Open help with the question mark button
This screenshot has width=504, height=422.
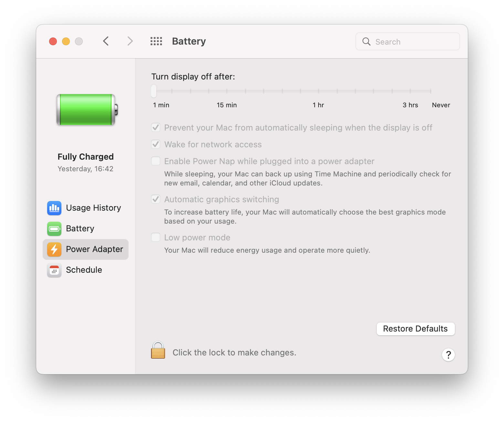click(x=448, y=355)
